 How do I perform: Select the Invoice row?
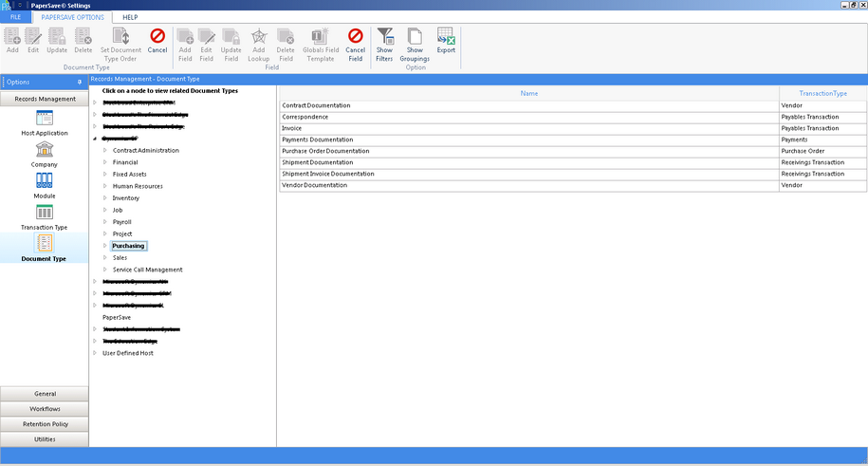coord(573,128)
